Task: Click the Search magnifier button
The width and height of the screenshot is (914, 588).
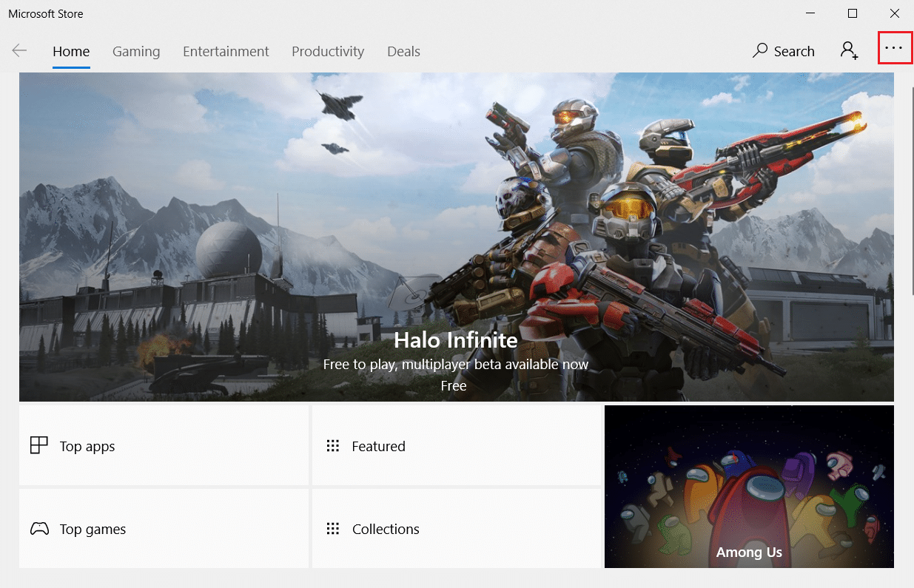Action: [x=784, y=51]
